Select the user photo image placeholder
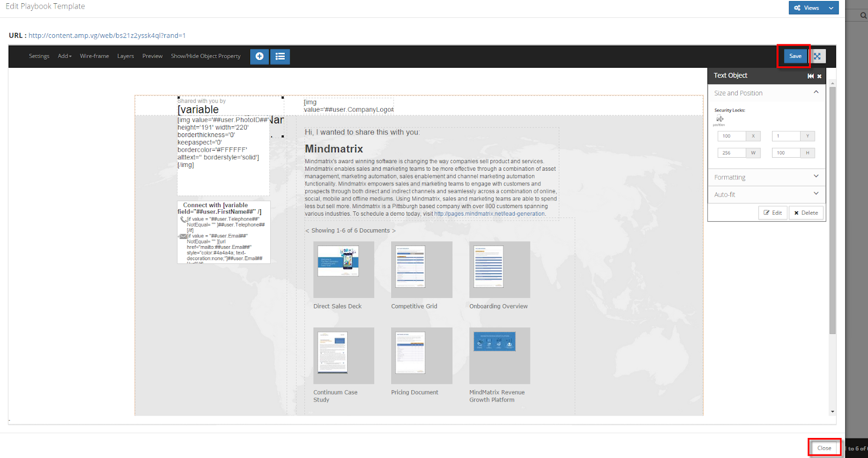Image resolution: width=868 pixels, height=458 pixels. coord(223,156)
